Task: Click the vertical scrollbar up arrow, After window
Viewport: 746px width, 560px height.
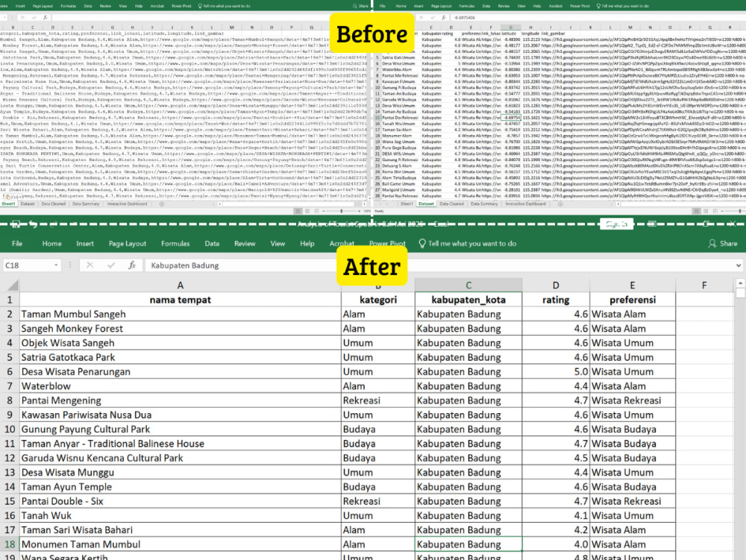Action: point(740,283)
